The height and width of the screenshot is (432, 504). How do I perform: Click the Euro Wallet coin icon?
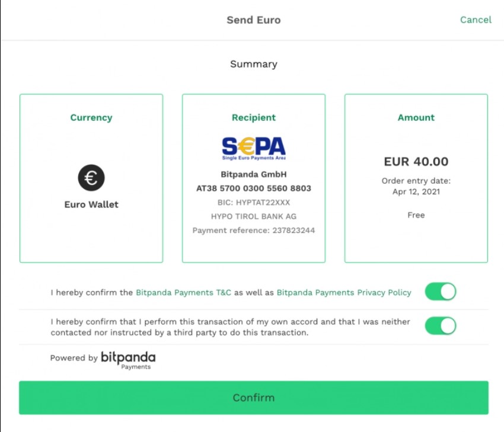point(91,177)
